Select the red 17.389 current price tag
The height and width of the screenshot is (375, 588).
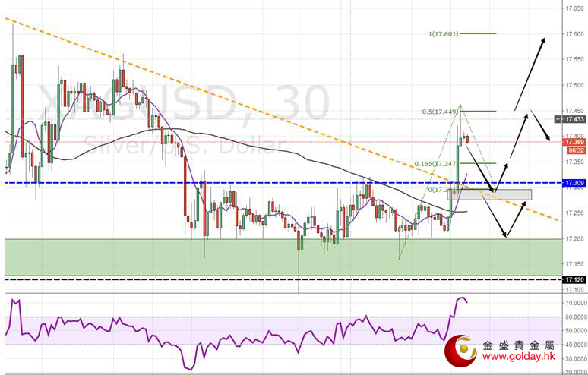point(574,142)
